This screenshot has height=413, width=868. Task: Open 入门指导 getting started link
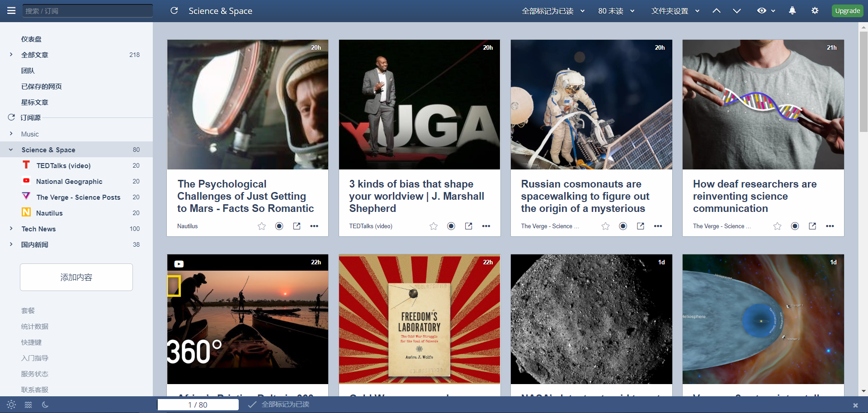point(35,358)
